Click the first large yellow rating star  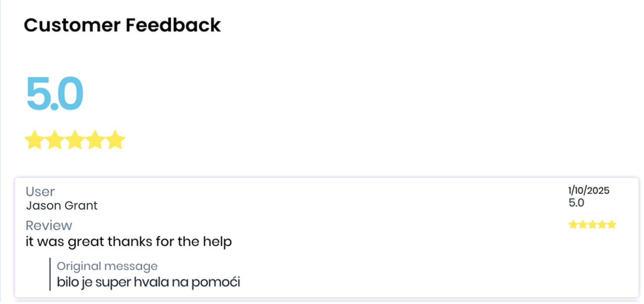pos(34,140)
